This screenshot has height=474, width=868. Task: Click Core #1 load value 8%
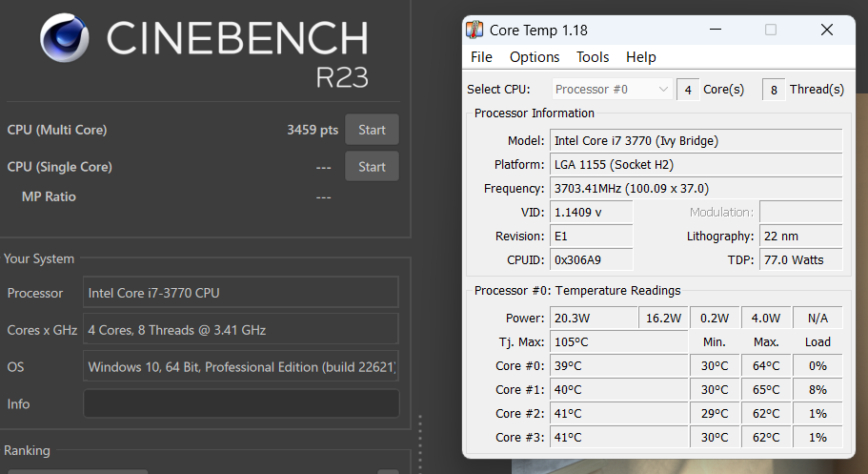818,390
